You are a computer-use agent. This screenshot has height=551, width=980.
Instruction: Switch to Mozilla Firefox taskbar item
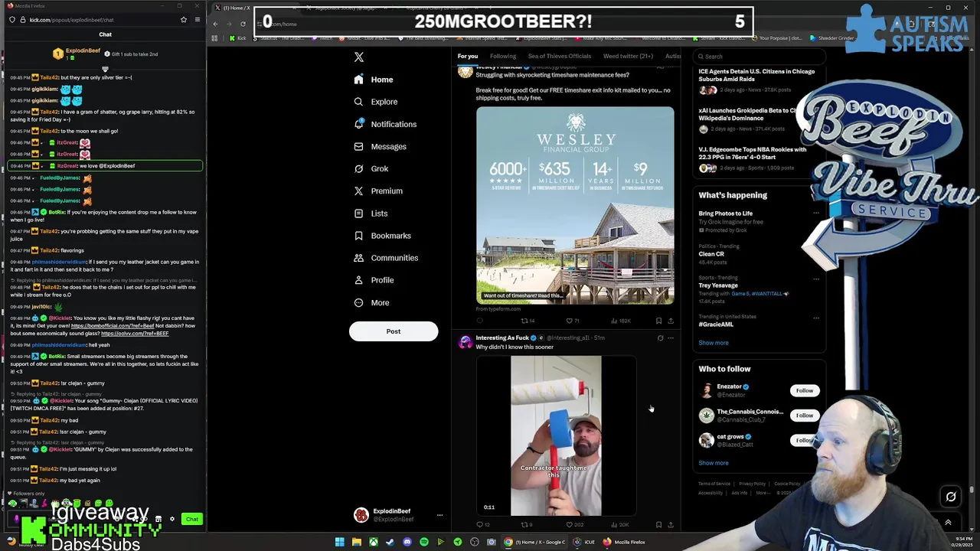coord(625,542)
